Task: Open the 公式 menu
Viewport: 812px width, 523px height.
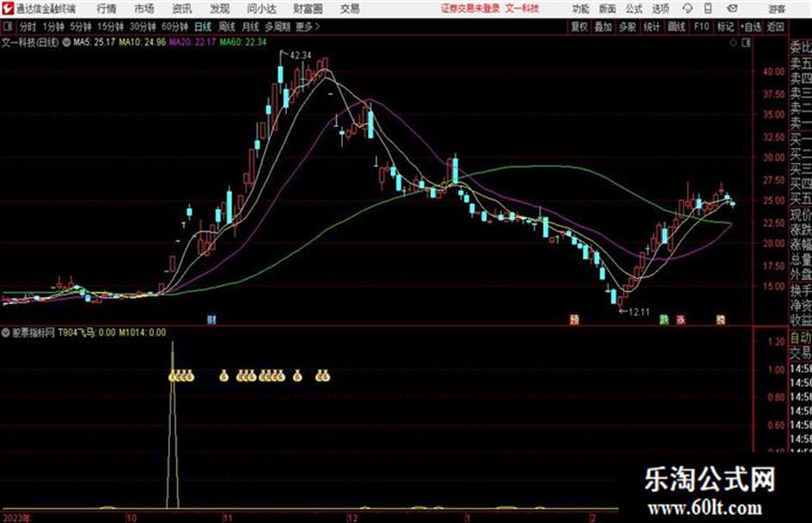Action: (634, 9)
